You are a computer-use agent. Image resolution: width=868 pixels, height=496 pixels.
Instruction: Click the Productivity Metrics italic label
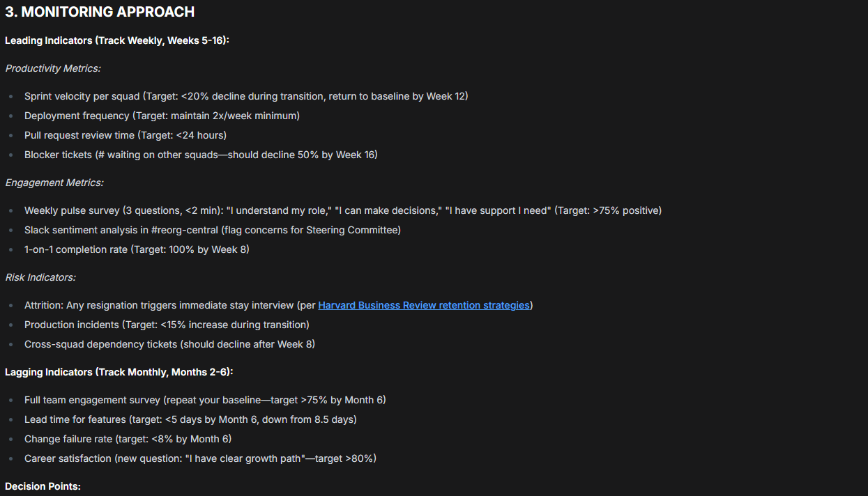click(52, 68)
